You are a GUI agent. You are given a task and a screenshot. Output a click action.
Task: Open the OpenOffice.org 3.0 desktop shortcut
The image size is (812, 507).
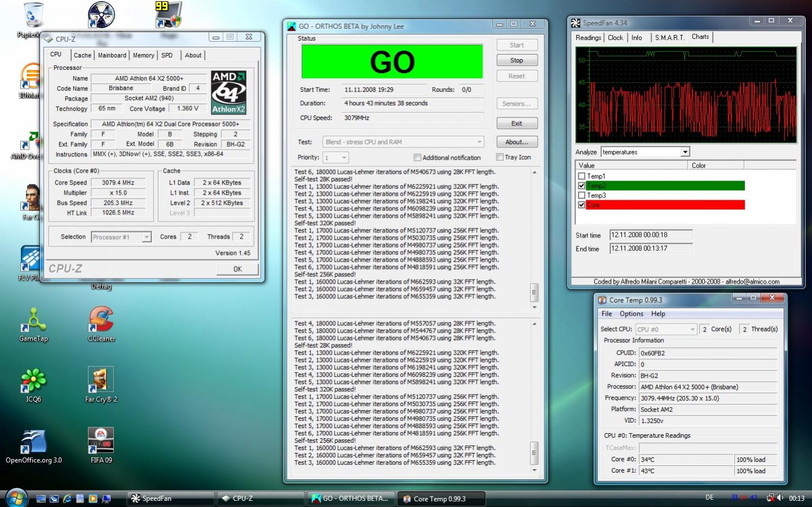(33, 441)
